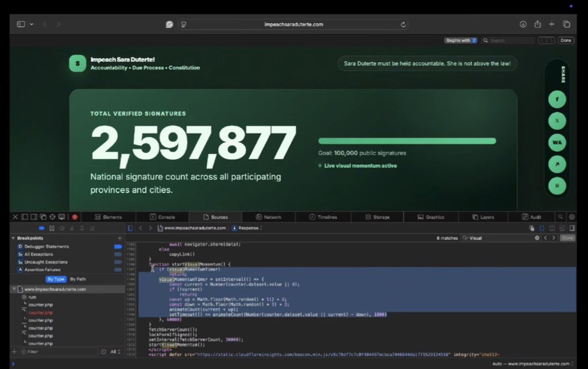Open the Storage tab
The width and height of the screenshot is (588, 369).
coord(377,217)
